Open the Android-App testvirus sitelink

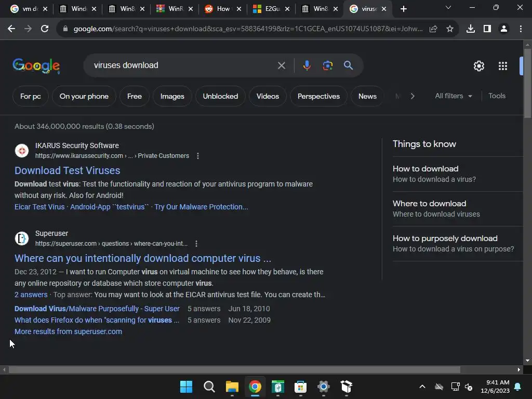click(109, 207)
